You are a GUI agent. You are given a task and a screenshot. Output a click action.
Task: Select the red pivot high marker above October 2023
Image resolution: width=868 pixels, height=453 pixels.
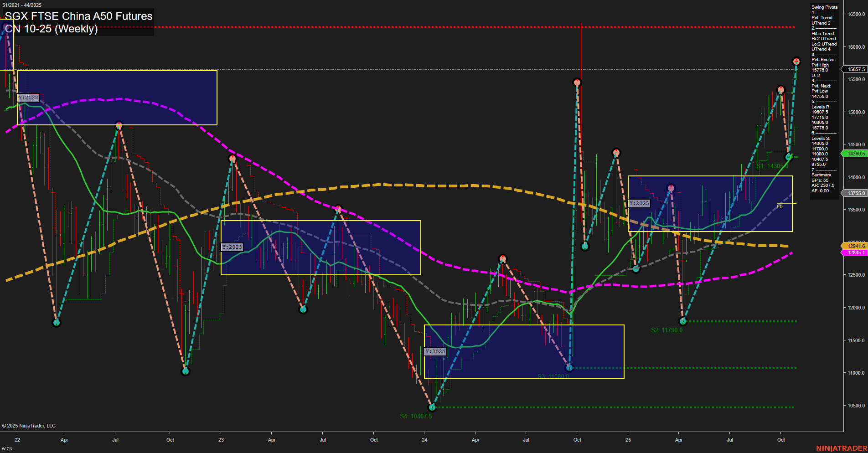pyautogui.click(x=338, y=209)
